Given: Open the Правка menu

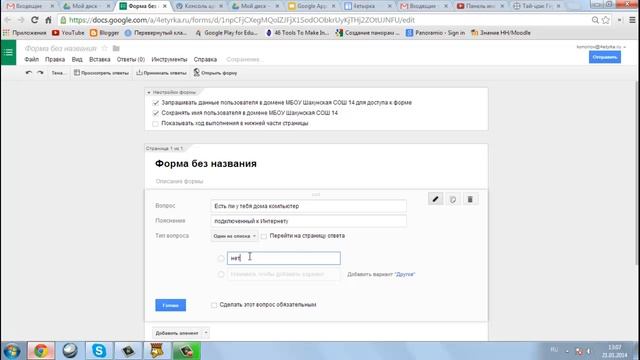Looking at the screenshot, I should point(55,59).
